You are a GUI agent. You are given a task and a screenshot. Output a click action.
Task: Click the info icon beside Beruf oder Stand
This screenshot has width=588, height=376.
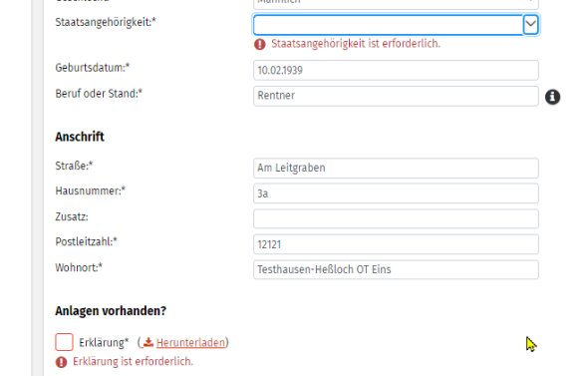(552, 97)
